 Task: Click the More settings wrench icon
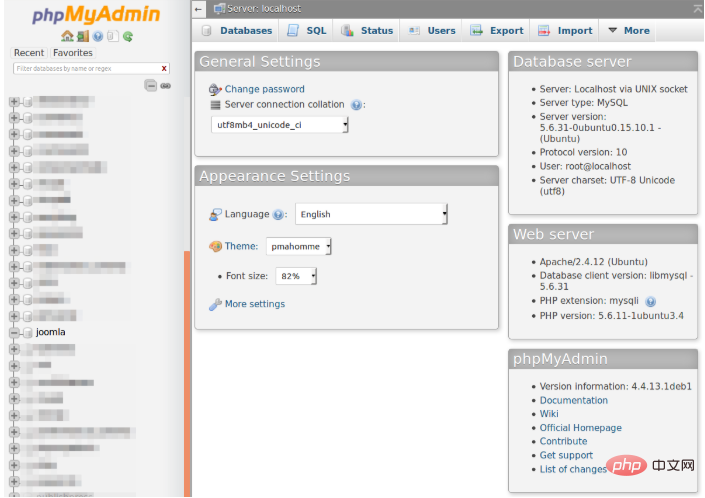tap(215, 305)
